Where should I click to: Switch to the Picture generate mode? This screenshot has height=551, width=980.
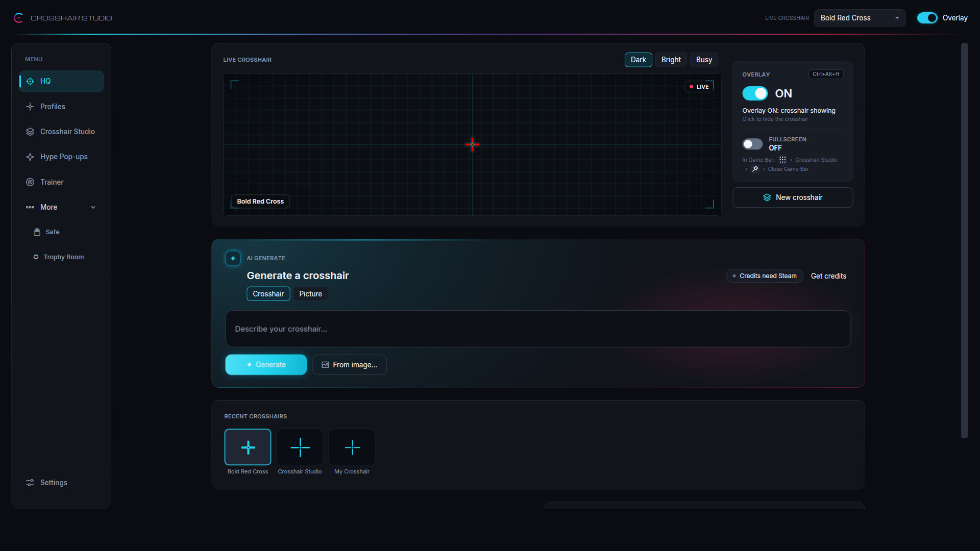[310, 294]
